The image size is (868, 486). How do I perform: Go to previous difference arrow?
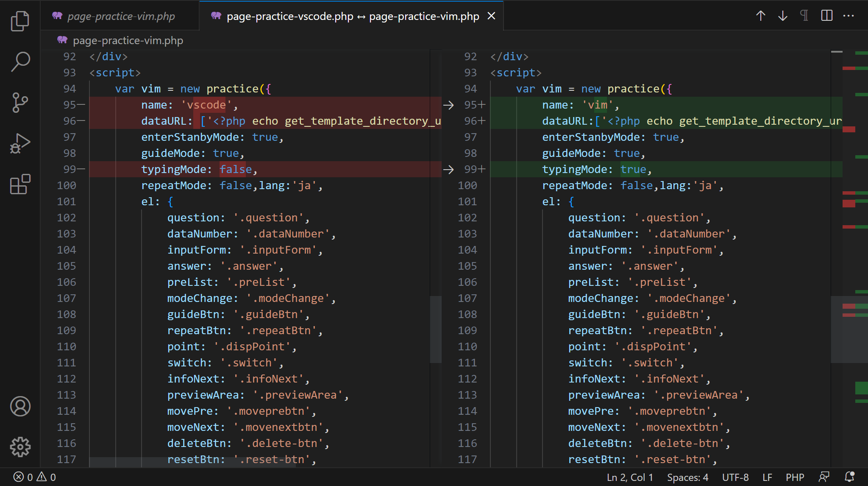coord(761,16)
